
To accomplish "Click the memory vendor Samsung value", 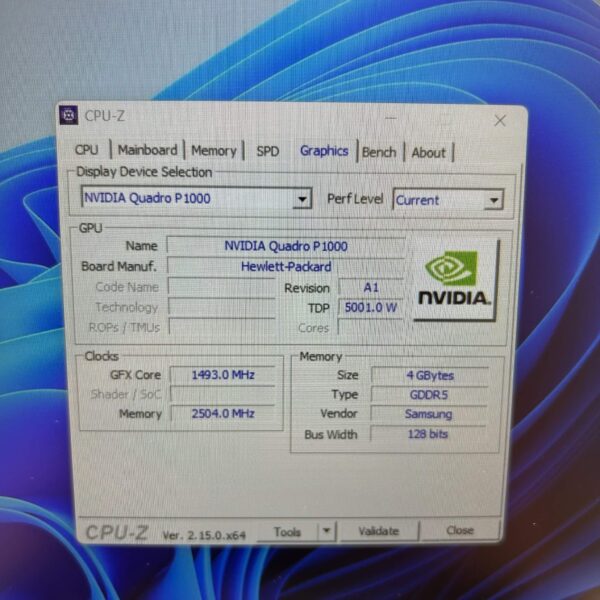I will (428, 414).
